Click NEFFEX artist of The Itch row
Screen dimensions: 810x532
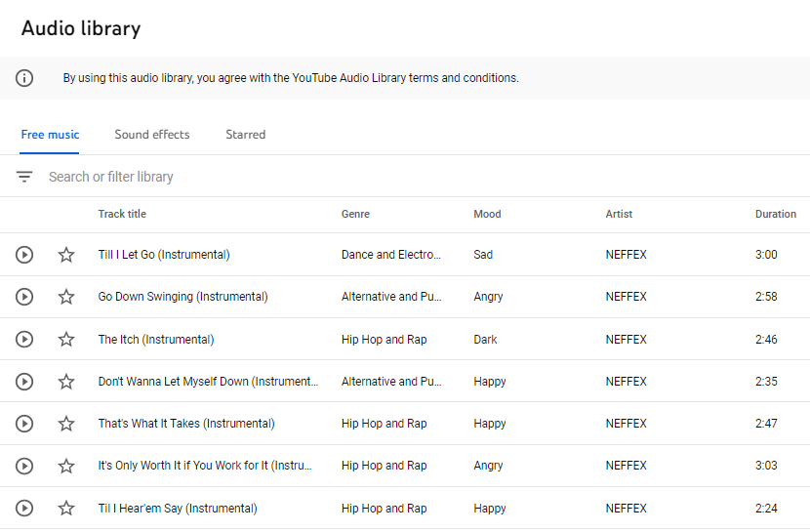coord(627,340)
